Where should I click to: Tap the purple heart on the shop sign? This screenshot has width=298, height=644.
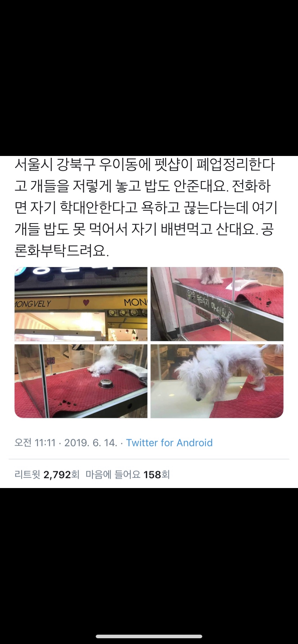(x=86, y=303)
